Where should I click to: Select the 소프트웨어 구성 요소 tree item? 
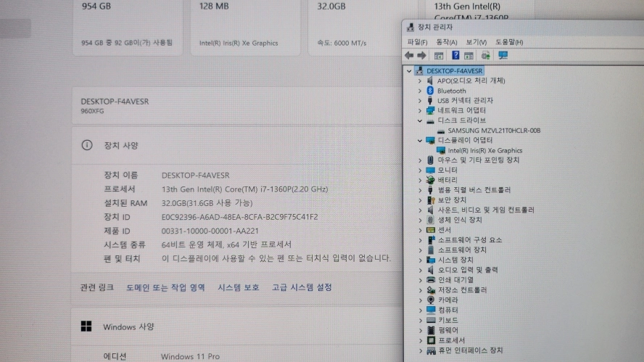[470, 240]
